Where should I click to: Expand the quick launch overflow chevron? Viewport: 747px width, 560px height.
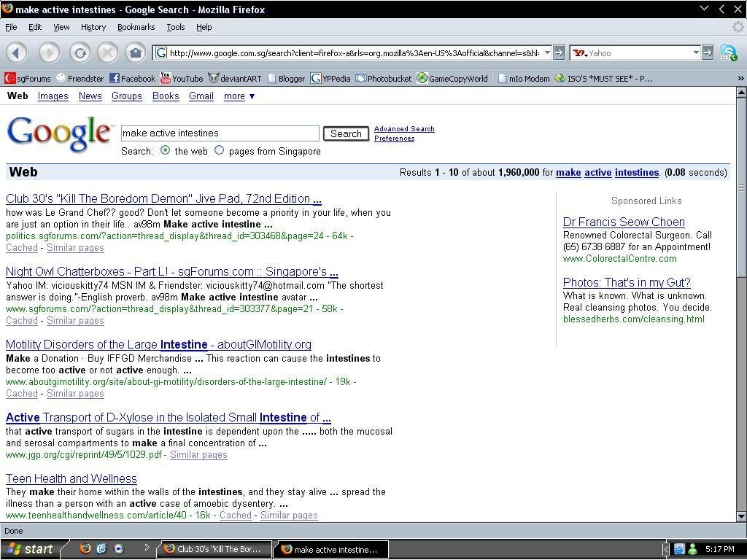147,547
